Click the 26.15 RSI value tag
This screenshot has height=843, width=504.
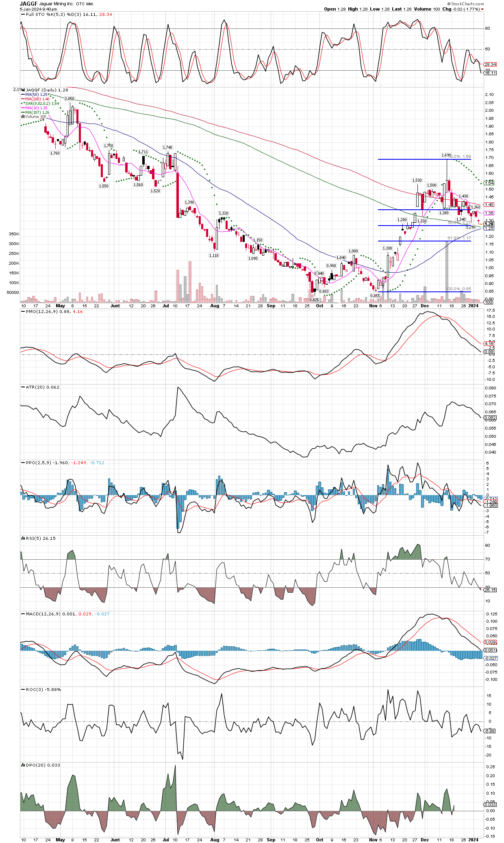(x=491, y=590)
